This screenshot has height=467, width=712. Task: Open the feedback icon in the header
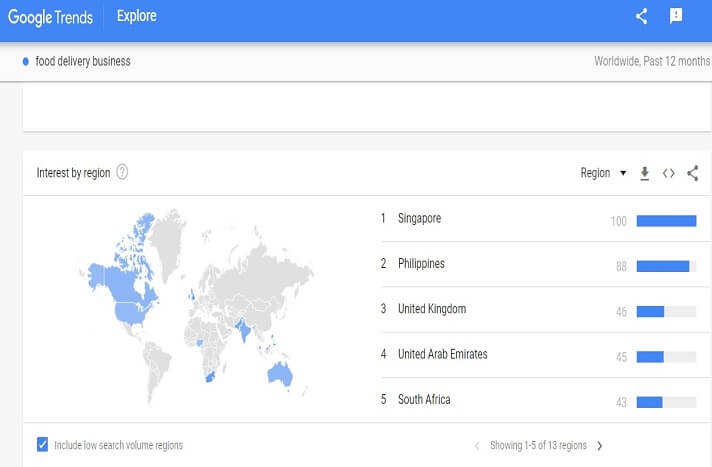tap(676, 16)
